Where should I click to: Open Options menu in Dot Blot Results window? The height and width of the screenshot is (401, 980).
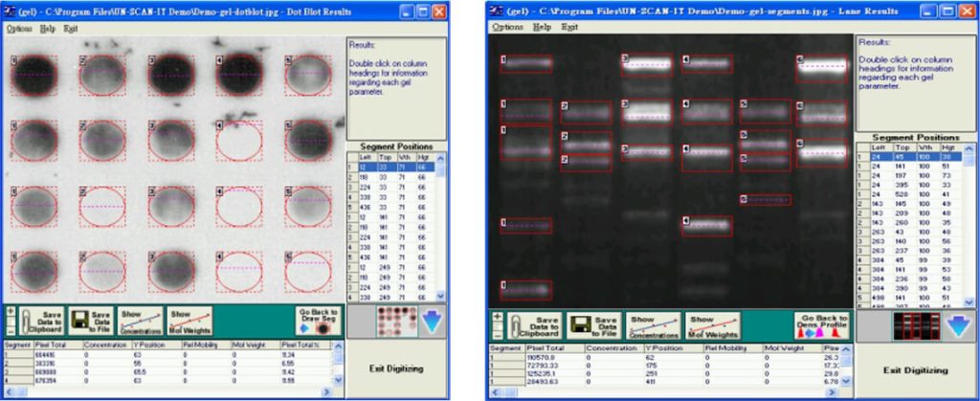pos(19,29)
